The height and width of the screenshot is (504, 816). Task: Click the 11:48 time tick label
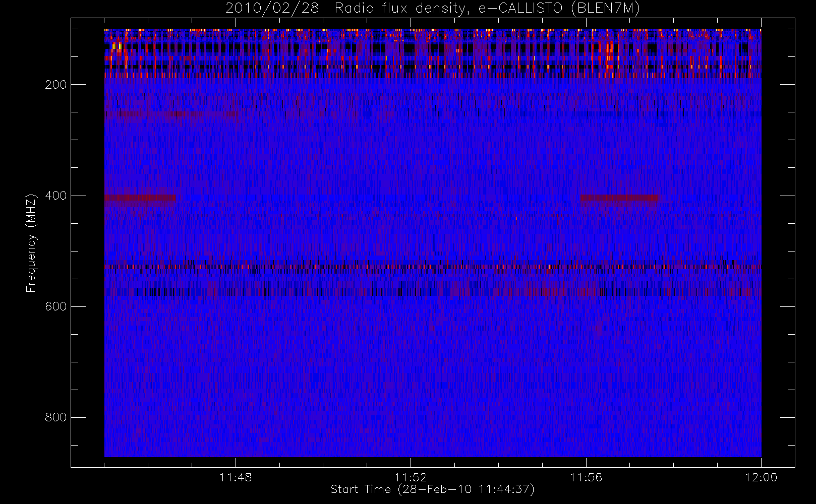pos(236,477)
